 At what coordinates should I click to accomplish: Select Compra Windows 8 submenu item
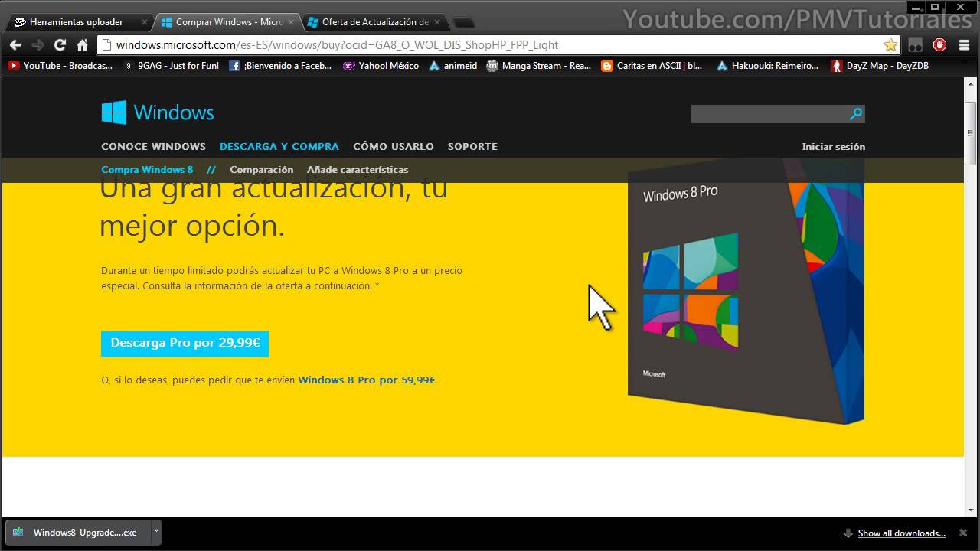pyautogui.click(x=147, y=170)
